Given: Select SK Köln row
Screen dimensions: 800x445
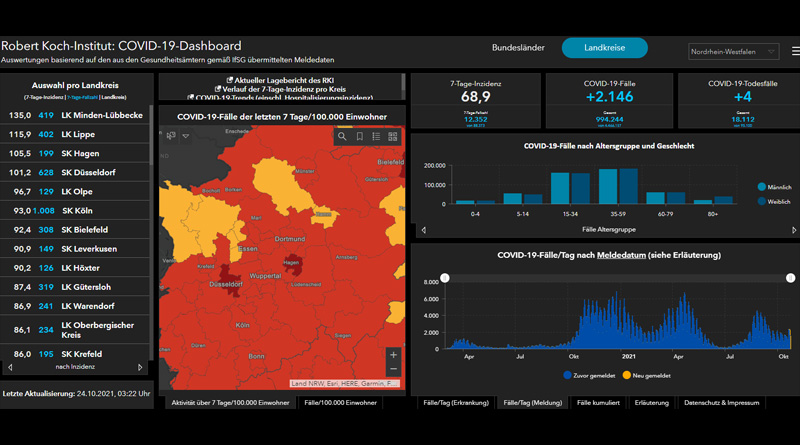Looking at the screenshot, I should pos(74,210).
